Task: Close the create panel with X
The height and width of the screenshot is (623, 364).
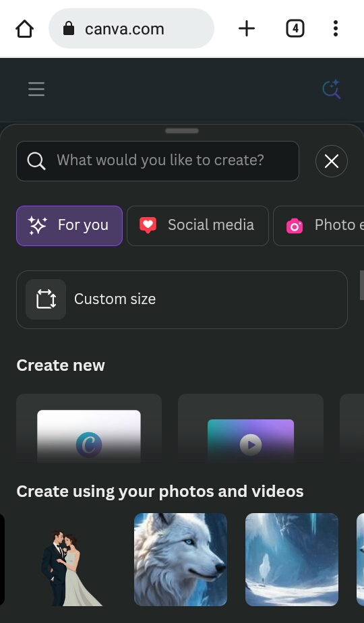Action: pos(332,161)
